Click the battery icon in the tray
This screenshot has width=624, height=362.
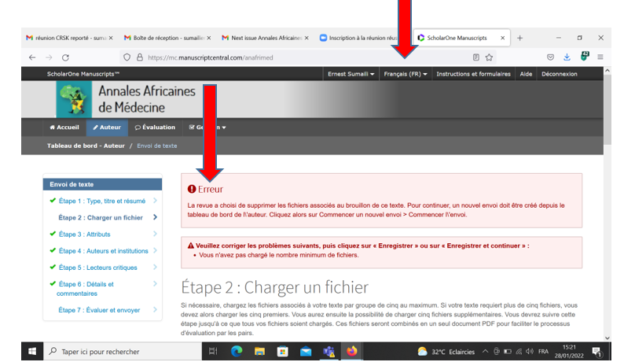pyautogui.click(x=507, y=351)
